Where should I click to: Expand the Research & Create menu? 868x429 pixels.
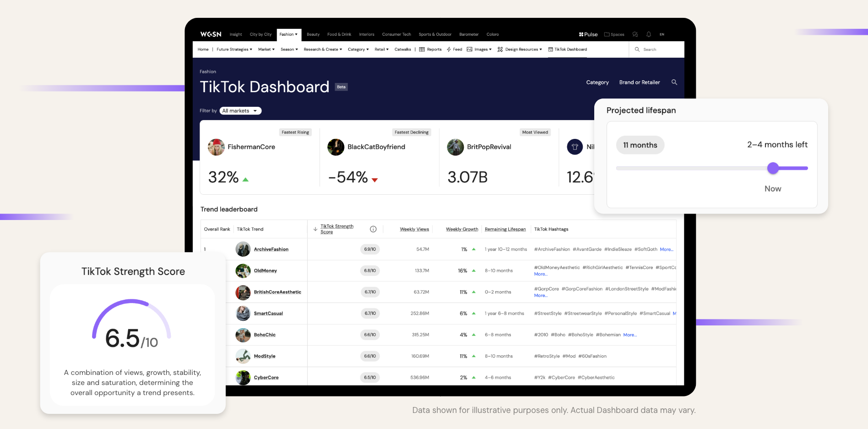[x=323, y=49]
